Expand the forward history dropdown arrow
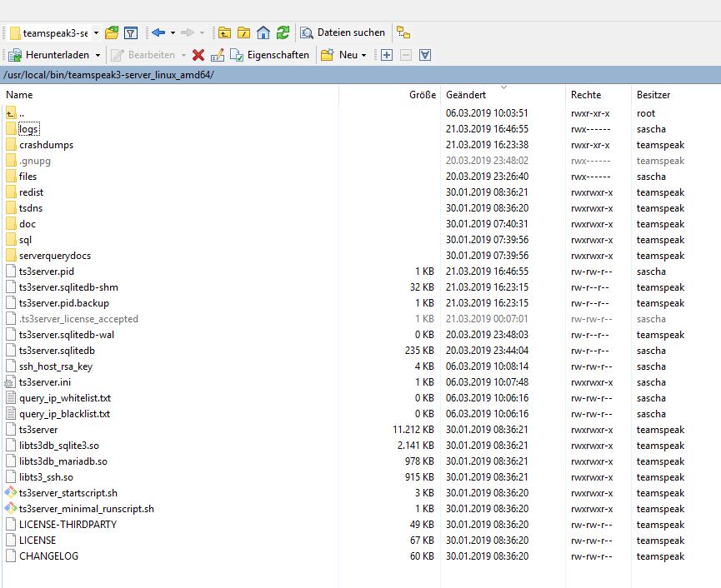The image size is (721, 588). coord(202,33)
